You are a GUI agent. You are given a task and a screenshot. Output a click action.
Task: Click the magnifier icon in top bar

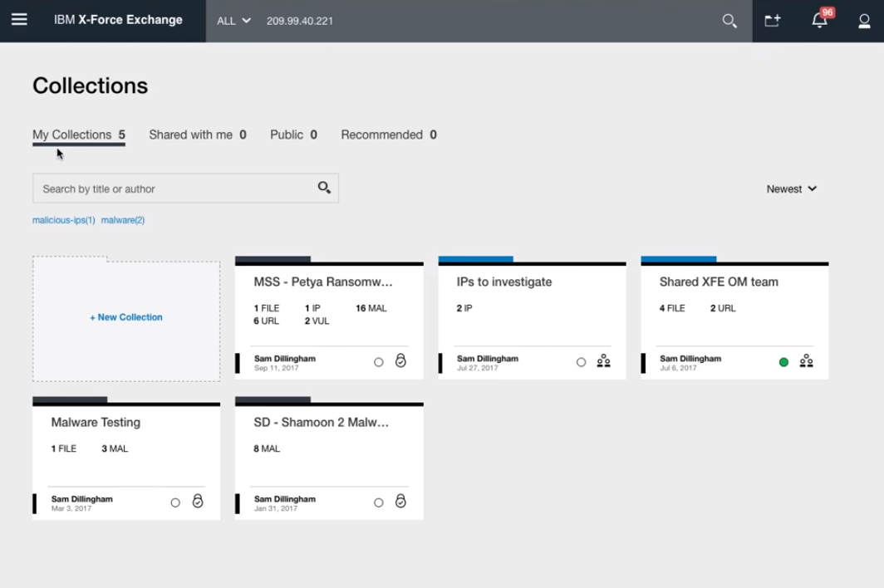pos(729,21)
